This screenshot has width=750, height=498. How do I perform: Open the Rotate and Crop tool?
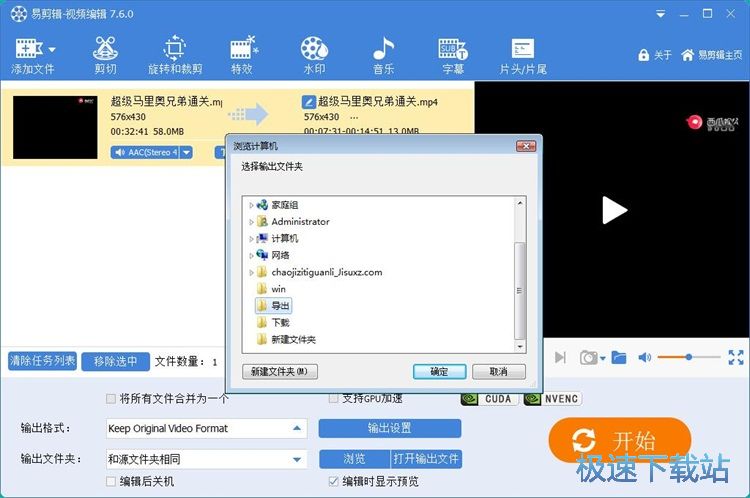coord(175,55)
